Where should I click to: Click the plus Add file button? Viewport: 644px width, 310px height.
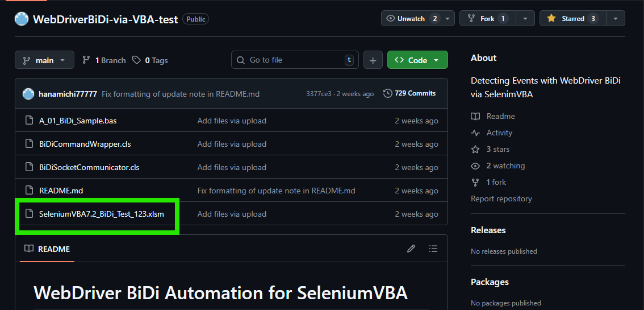pyautogui.click(x=373, y=60)
